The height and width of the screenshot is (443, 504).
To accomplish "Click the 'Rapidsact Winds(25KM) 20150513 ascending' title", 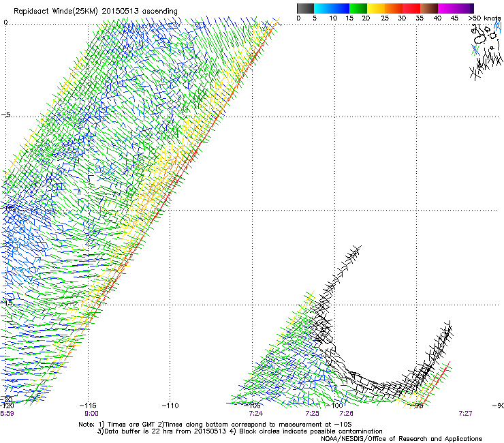I will pos(95,12).
